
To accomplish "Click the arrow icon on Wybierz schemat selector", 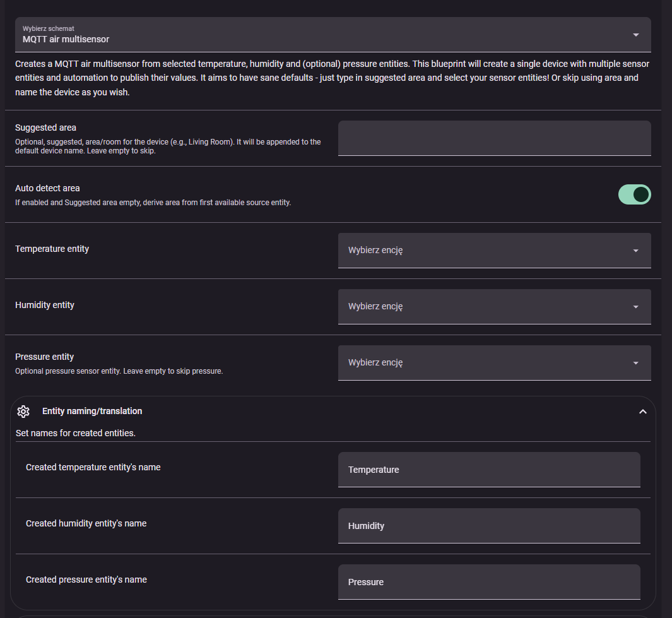I will coord(635,35).
